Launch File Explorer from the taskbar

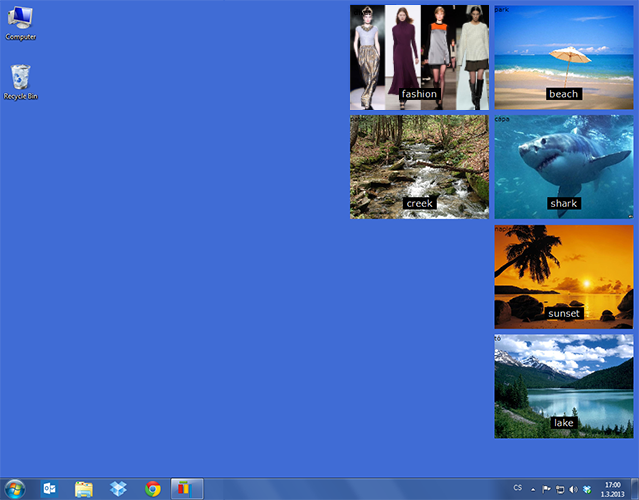tap(84, 489)
